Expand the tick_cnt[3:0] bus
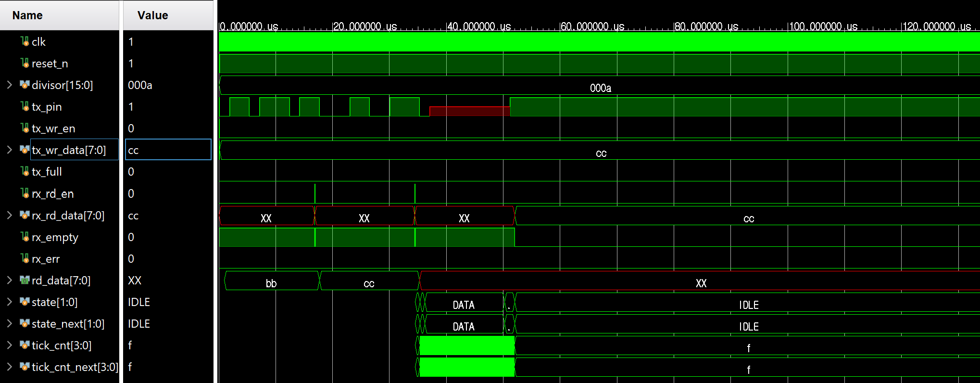 click(10, 345)
